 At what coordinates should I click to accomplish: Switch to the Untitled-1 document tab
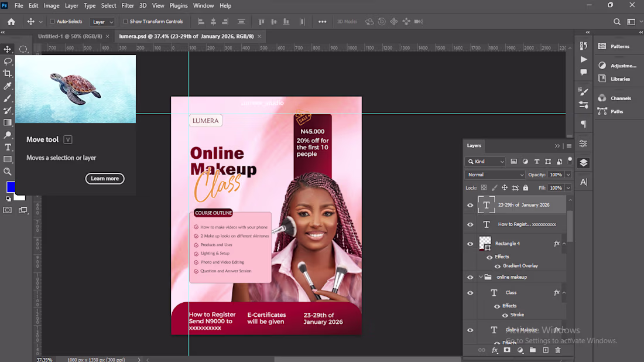click(70, 36)
